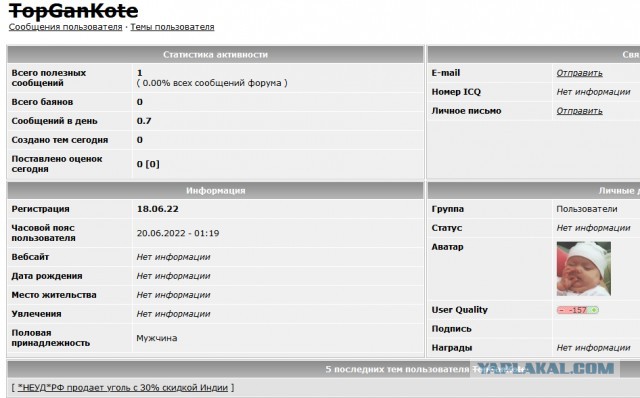Click the minus icon in User Quality
Screen dimensions: 640x398
[x=562, y=310]
